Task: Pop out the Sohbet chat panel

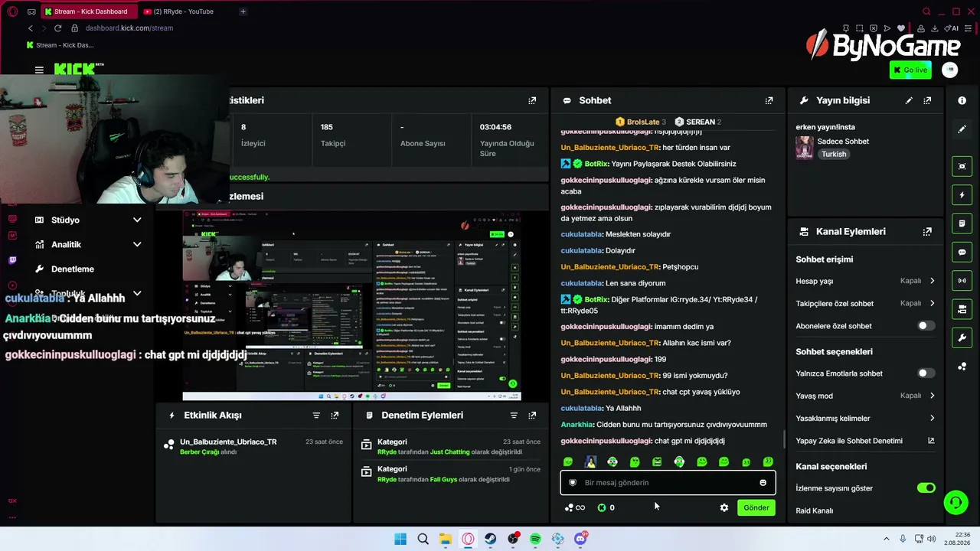Action: pos(769,100)
